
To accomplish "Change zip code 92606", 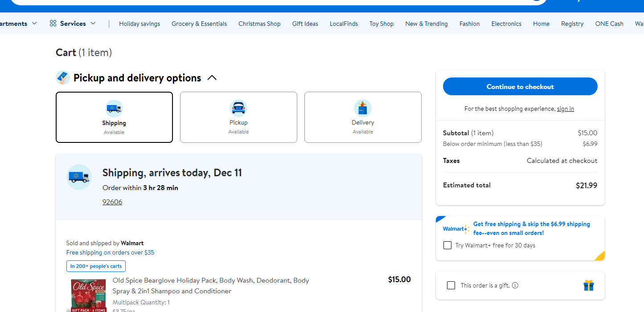I will click(112, 202).
